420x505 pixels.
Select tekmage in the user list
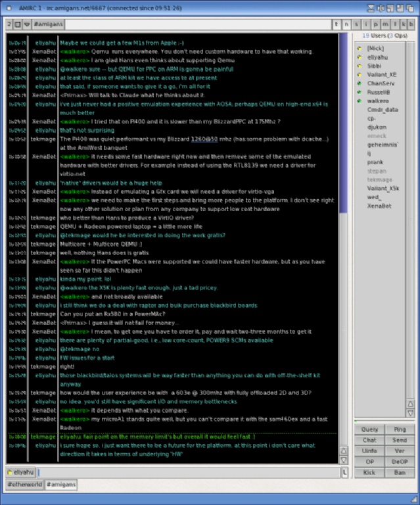point(380,180)
